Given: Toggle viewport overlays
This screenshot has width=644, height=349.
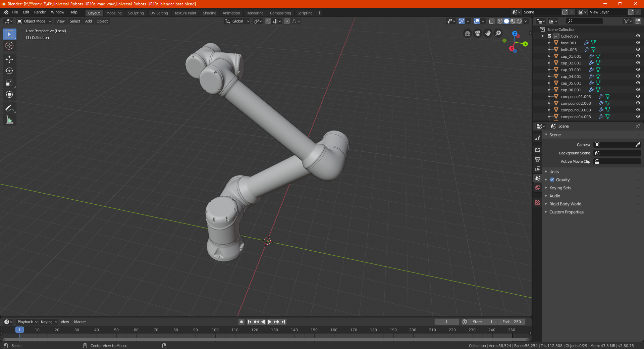Looking at the screenshot, I should click(477, 21).
